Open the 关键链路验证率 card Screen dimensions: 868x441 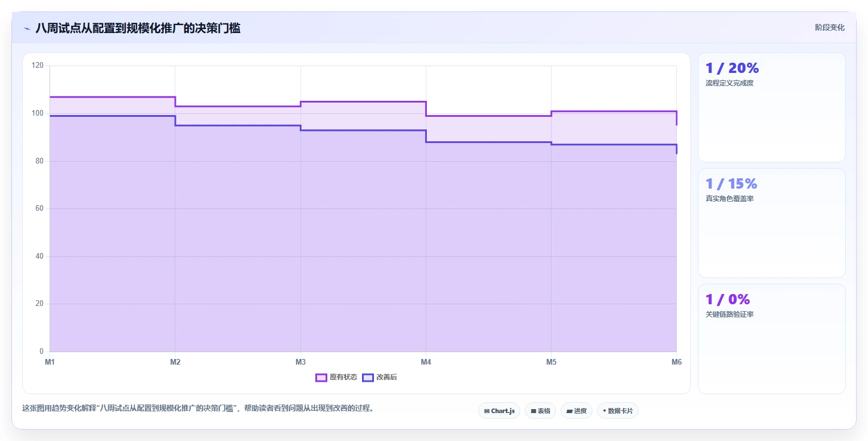(x=772, y=339)
